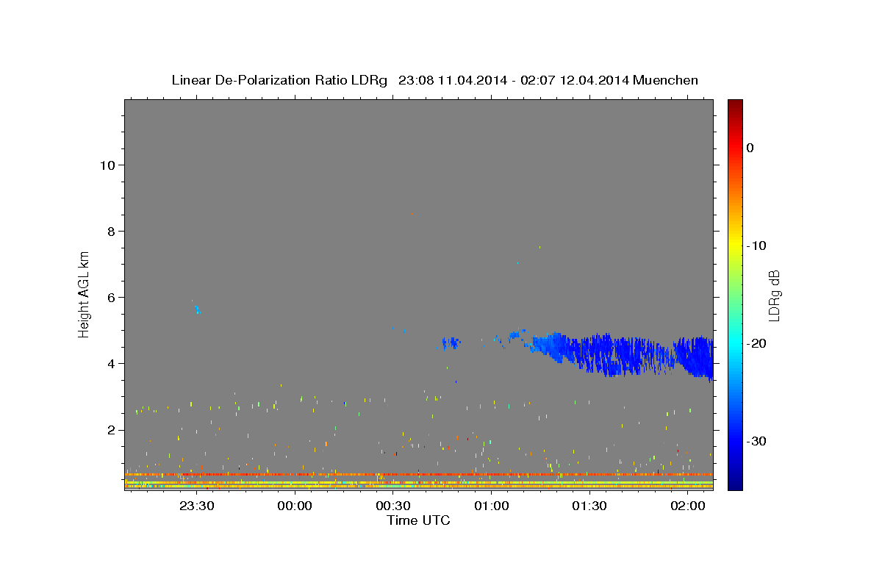This screenshot has height=588, width=882.
Task: Click the large blue cloud layer near 4 km
Action: tap(621, 354)
